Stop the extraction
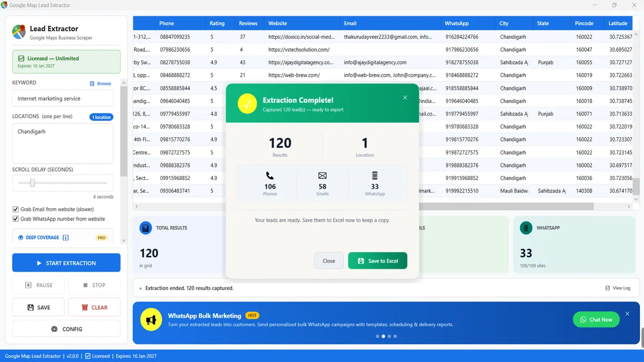 (94, 285)
